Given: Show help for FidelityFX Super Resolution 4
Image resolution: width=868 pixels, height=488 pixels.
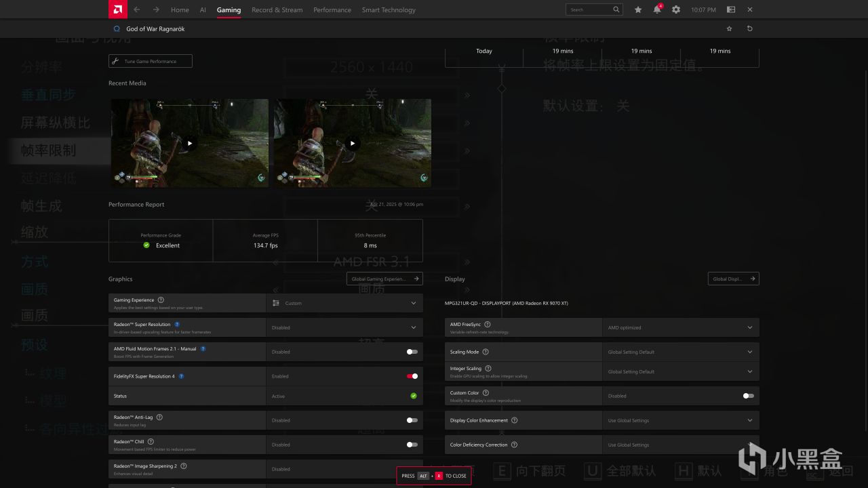Looking at the screenshot, I should pyautogui.click(x=181, y=376).
